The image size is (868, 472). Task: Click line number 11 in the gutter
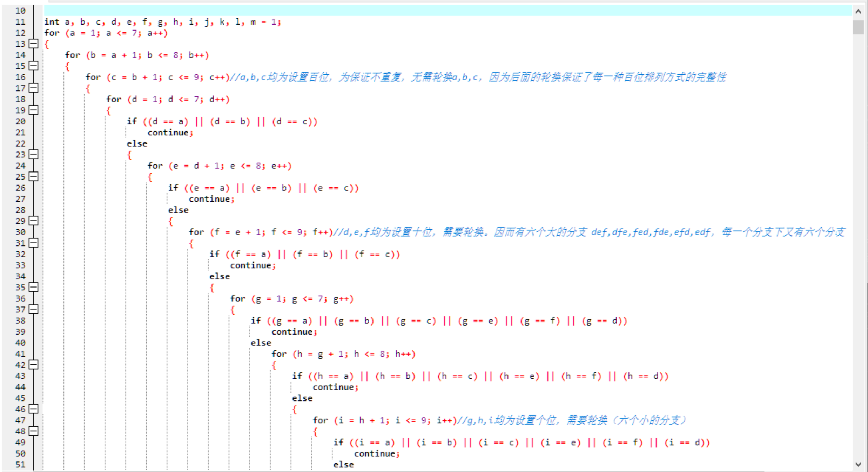(x=20, y=22)
